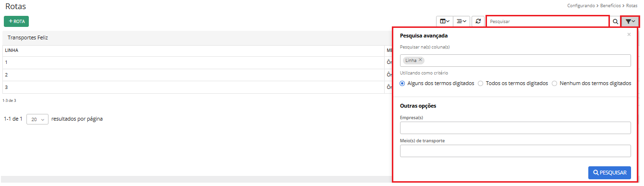This screenshot has width=644, height=186.
Task: Click the LINHA column header
Action: [x=12, y=50]
